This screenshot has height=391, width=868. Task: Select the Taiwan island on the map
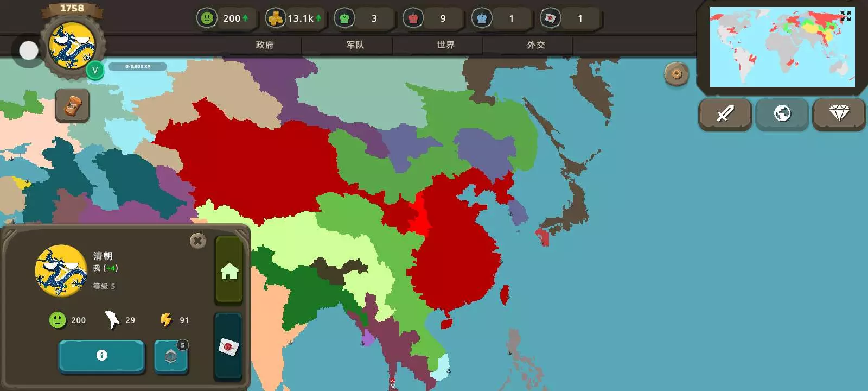coord(504,295)
